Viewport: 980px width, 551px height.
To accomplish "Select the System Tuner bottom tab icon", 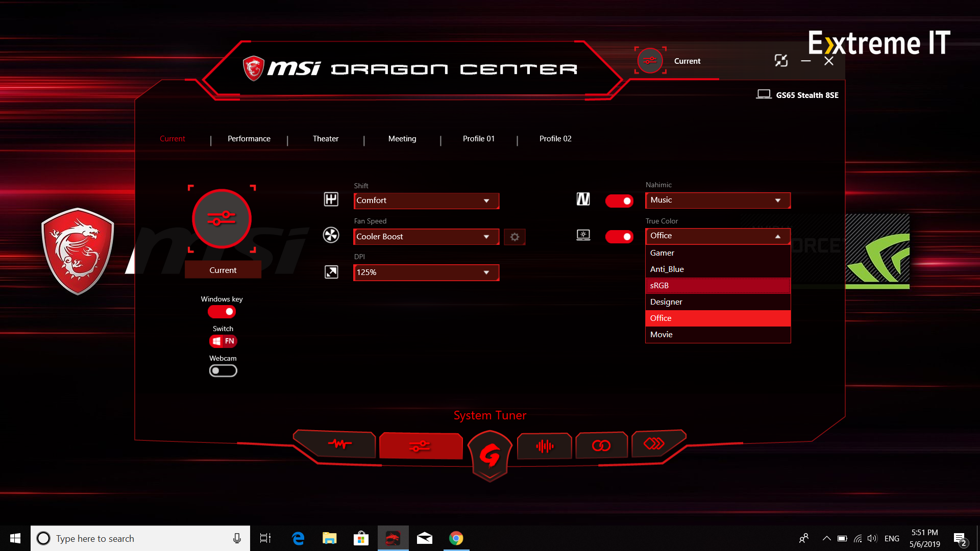I will (x=421, y=446).
